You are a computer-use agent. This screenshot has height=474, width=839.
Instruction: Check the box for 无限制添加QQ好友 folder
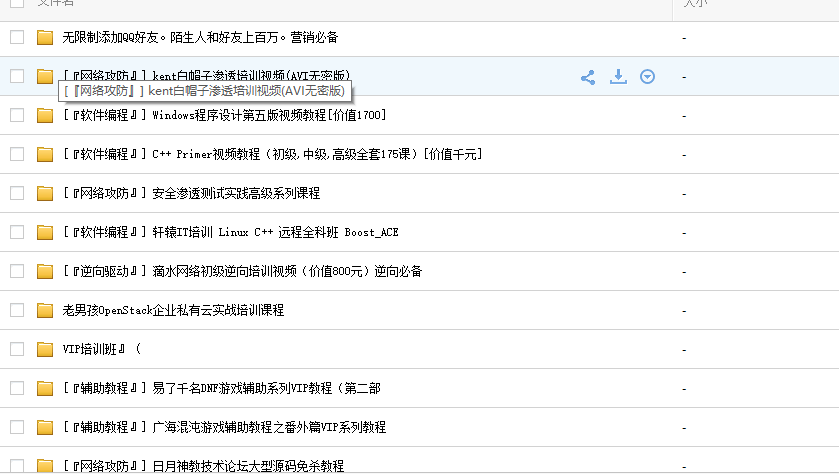click(x=17, y=37)
